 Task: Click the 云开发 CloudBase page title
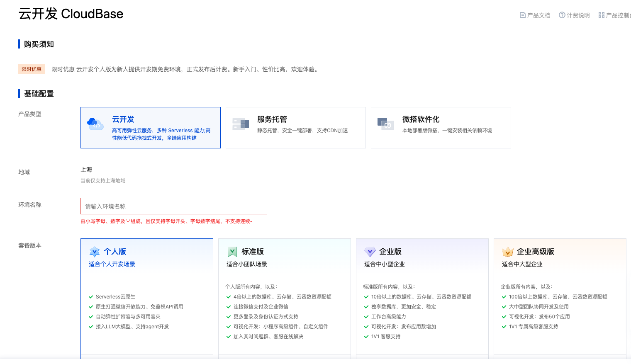pos(71,14)
